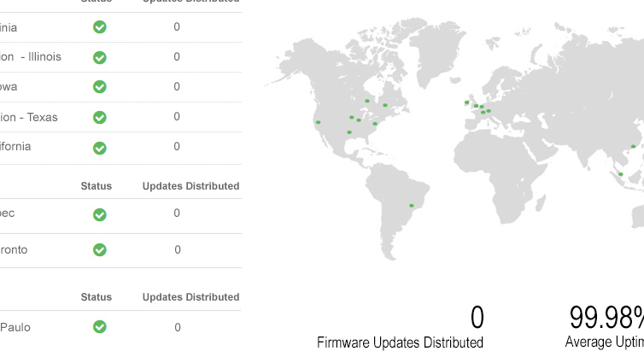Click the green status check for Texas row
The width and height of the screenshot is (644, 351).
(x=100, y=117)
